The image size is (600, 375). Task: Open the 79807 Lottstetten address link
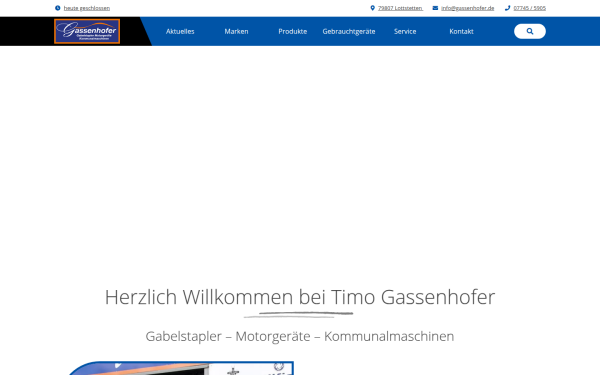tap(400, 8)
